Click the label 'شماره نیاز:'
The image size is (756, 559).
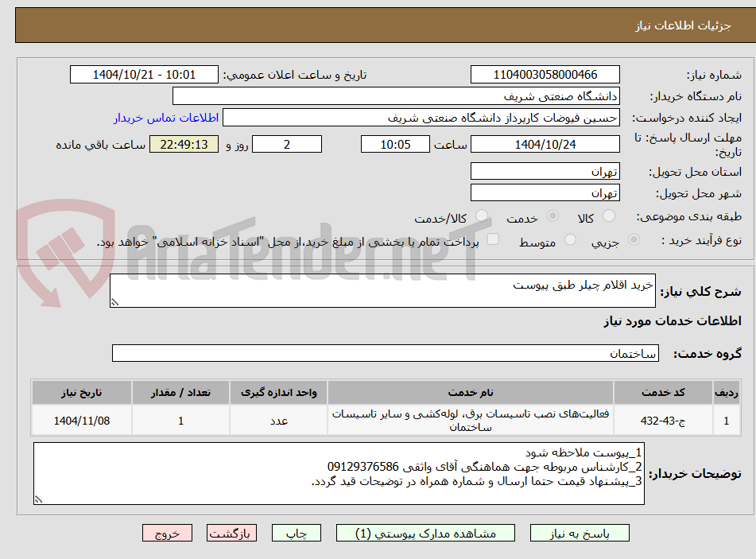coord(714,76)
